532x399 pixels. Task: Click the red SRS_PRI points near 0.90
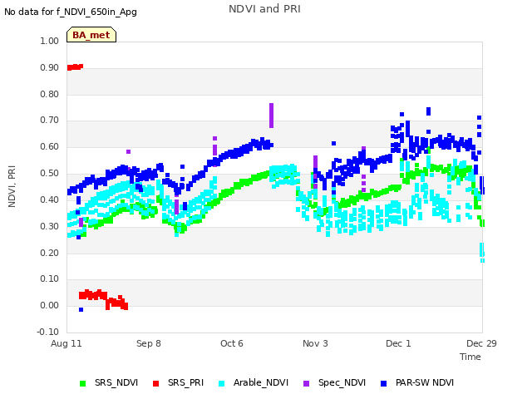(x=75, y=67)
